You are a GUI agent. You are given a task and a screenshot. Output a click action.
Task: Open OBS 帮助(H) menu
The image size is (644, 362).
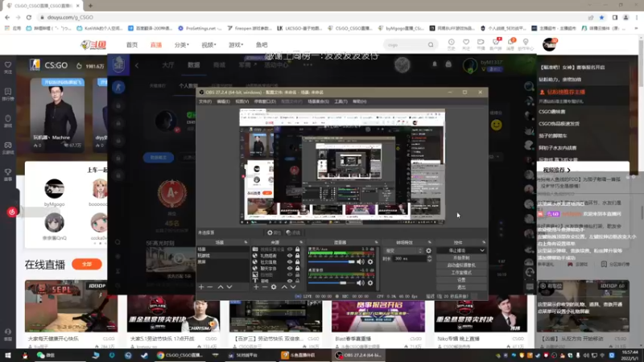[359, 101]
